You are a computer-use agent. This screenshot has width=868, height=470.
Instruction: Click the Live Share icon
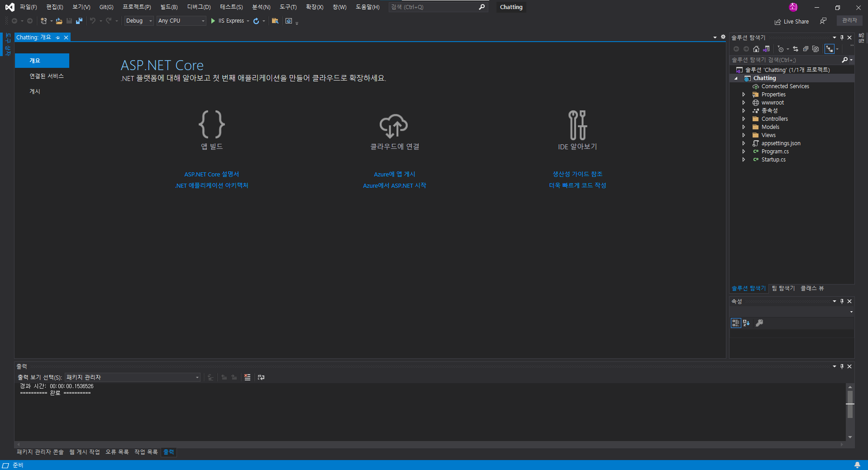(777, 22)
